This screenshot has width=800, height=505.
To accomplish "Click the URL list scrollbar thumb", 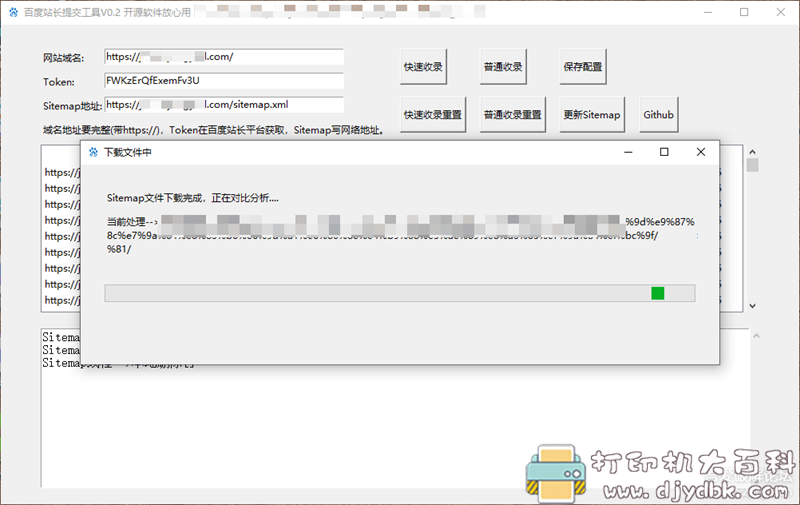I will coord(752,165).
